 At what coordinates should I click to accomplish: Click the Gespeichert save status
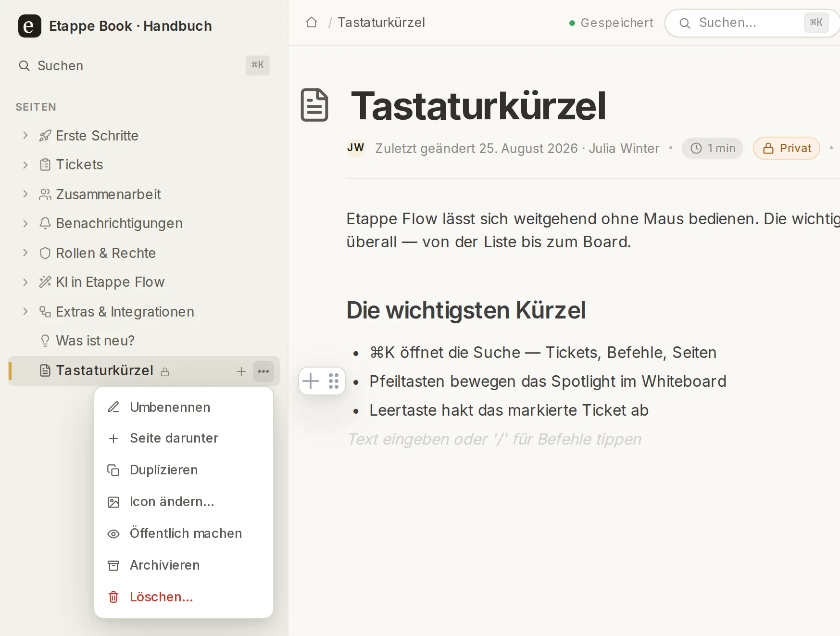[x=611, y=23]
